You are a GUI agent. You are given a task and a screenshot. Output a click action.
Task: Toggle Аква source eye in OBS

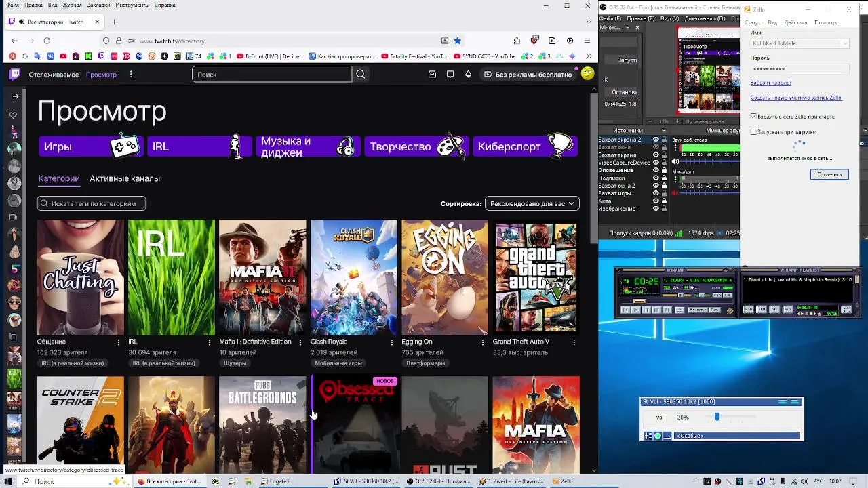[656, 201]
